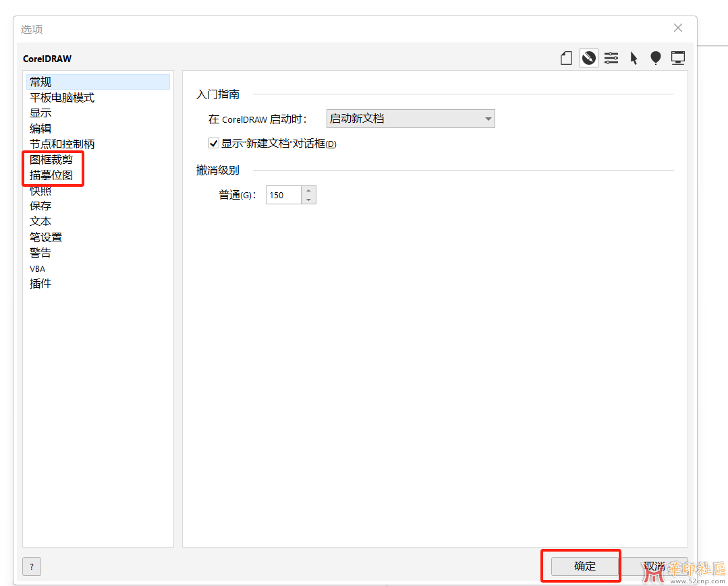The image size is (728, 586).
Task: Increase the undo level value
Action: point(309,191)
